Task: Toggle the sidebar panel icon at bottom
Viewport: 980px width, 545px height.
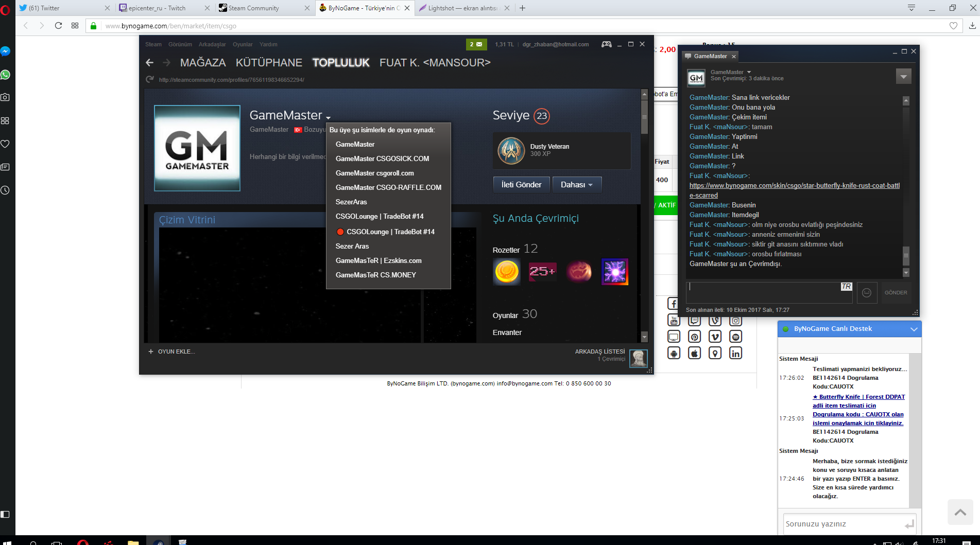Action: coord(5,514)
